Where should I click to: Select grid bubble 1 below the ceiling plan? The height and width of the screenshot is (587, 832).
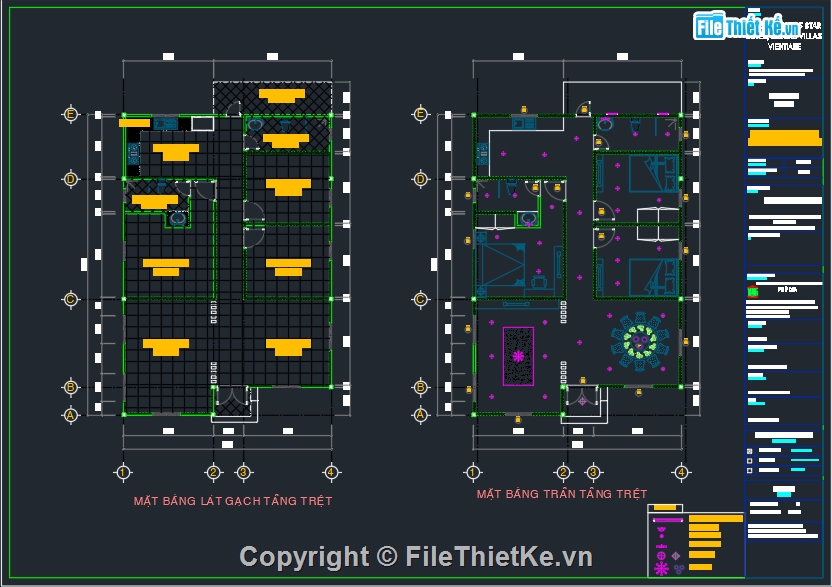pos(473,472)
